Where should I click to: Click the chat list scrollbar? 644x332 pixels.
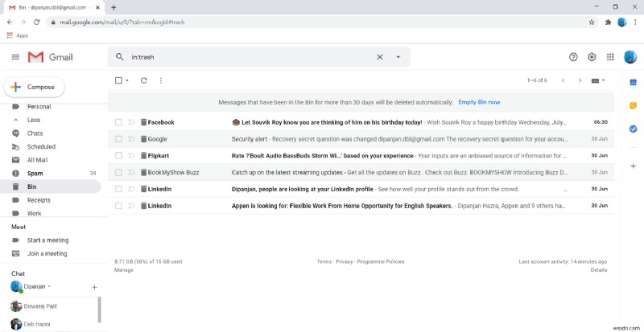pyautogui.click(x=99, y=309)
